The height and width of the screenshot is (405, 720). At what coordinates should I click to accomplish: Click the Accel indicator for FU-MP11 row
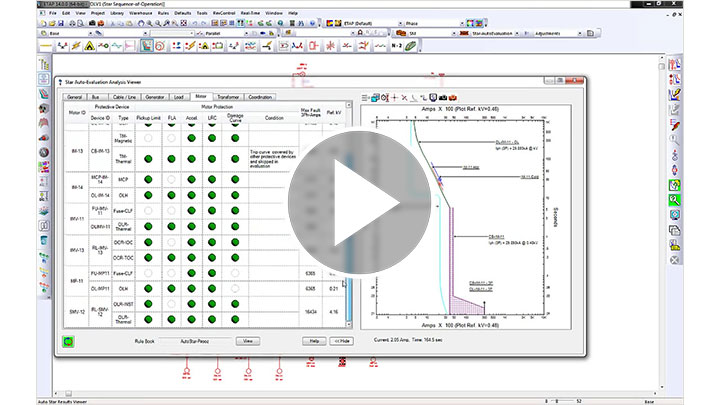point(192,272)
